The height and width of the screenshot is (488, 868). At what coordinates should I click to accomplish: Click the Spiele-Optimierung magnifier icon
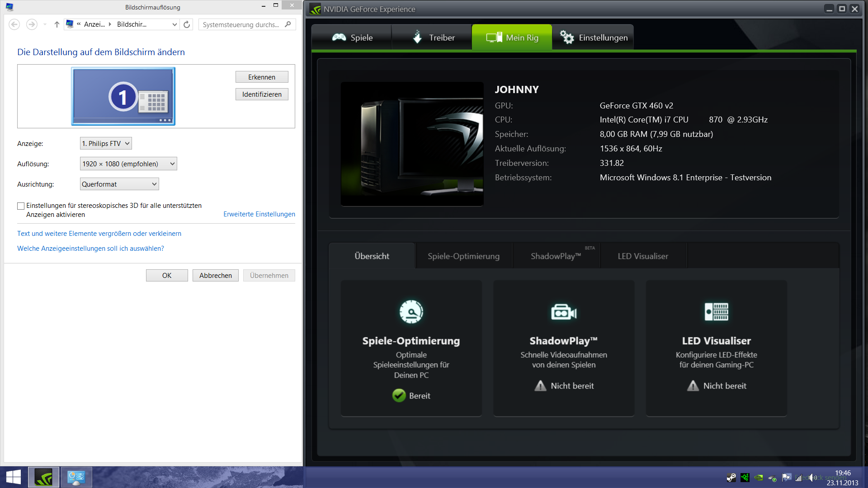(x=411, y=312)
